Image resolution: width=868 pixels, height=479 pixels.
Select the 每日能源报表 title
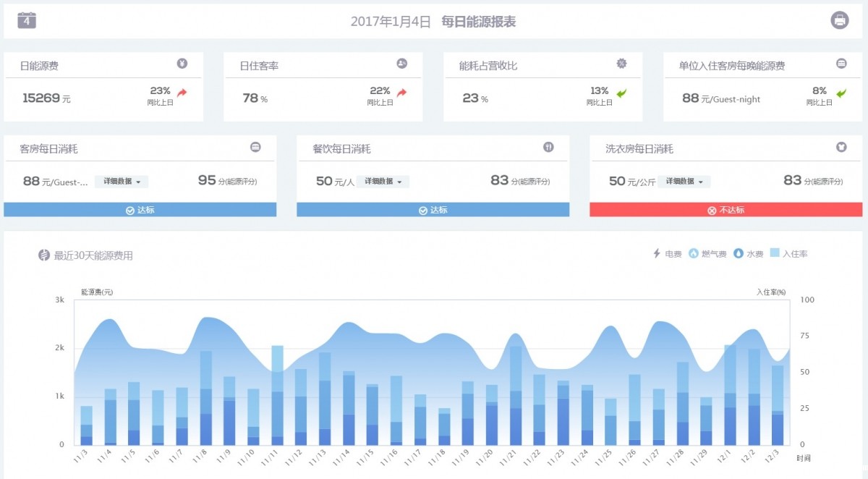478,22
